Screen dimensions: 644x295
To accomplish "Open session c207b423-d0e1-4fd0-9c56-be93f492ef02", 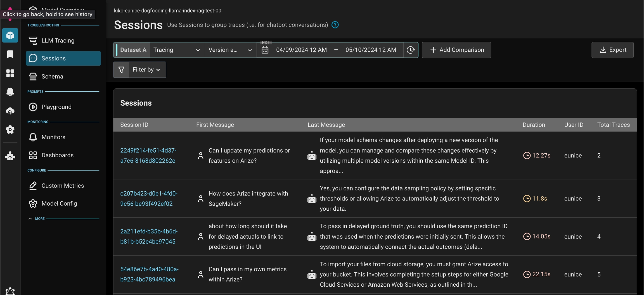I will pyautogui.click(x=149, y=199).
